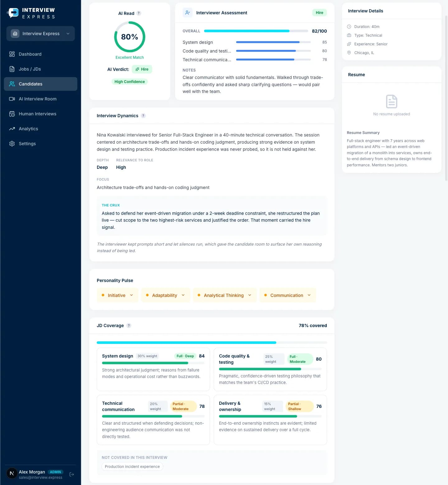Click the ADMIN badge next to Alex Morgan
Screen dimensions: 448x485
55,472
